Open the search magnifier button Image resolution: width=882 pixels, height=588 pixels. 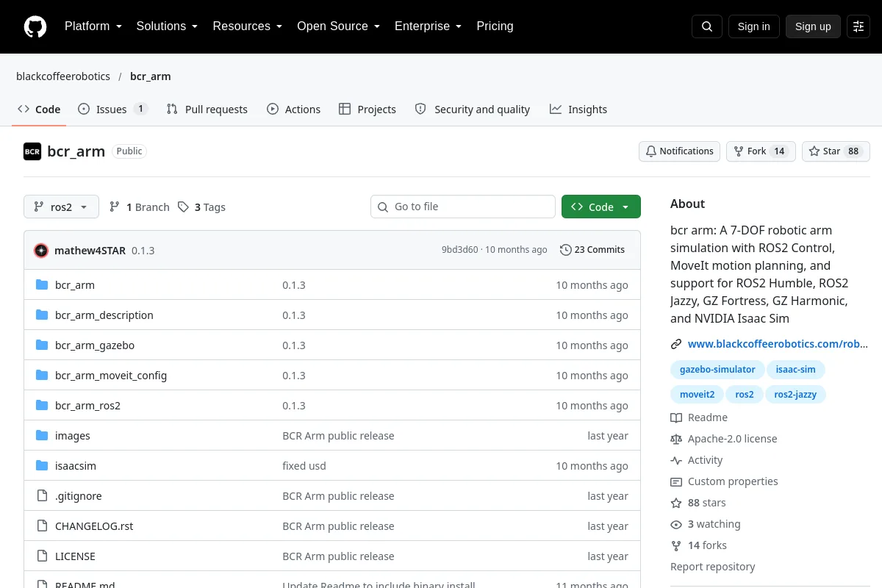[x=707, y=26]
